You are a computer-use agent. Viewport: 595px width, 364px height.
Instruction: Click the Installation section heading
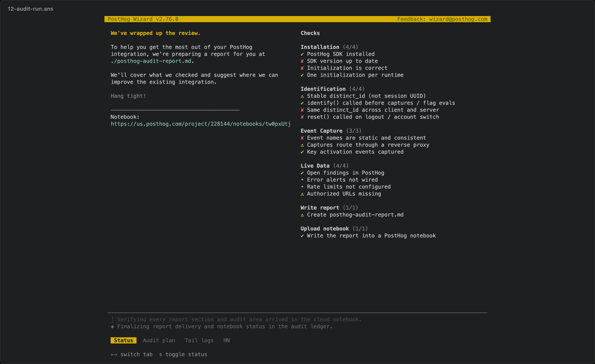(320, 47)
